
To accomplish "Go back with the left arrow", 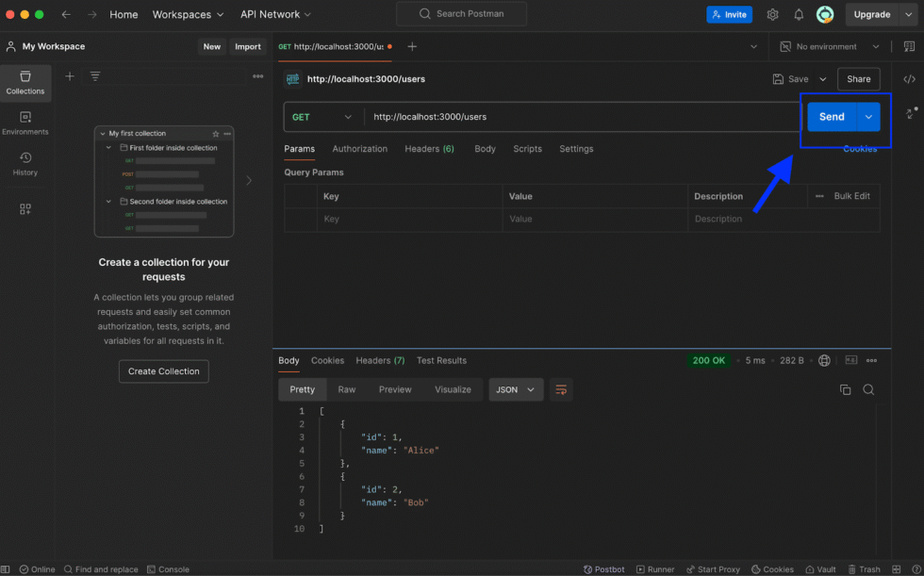I will (x=66, y=14).
